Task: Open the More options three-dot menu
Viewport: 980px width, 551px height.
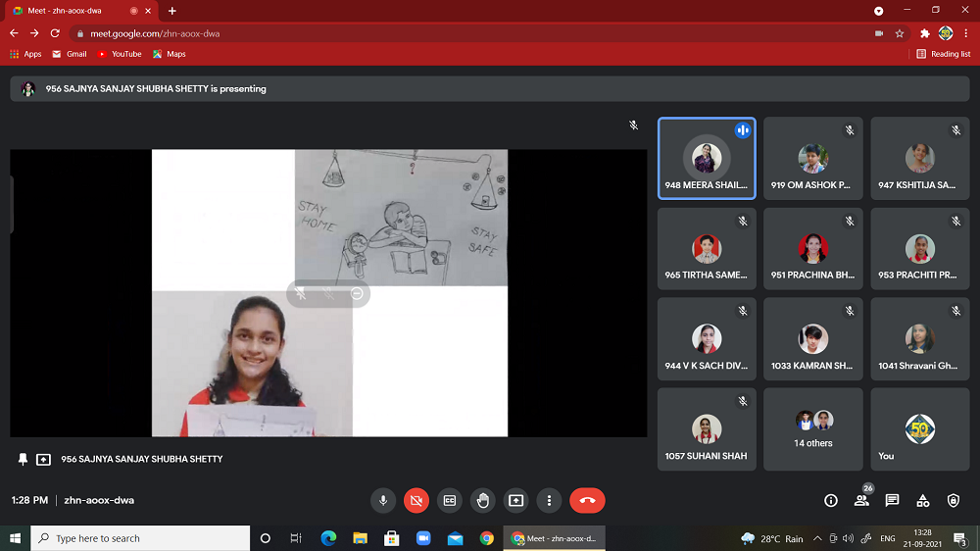Action: [x=550, y=500]
